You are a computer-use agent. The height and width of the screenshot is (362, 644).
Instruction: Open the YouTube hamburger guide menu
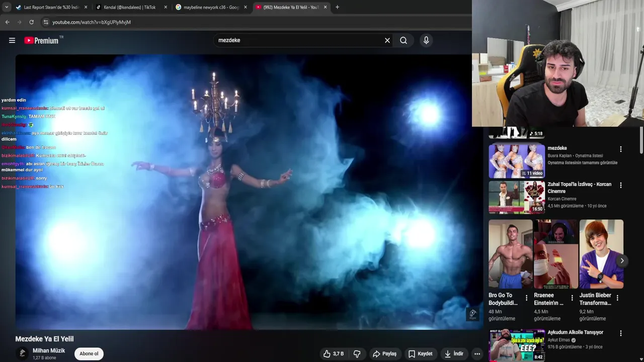pyautogui.click(x=12, y=40)
